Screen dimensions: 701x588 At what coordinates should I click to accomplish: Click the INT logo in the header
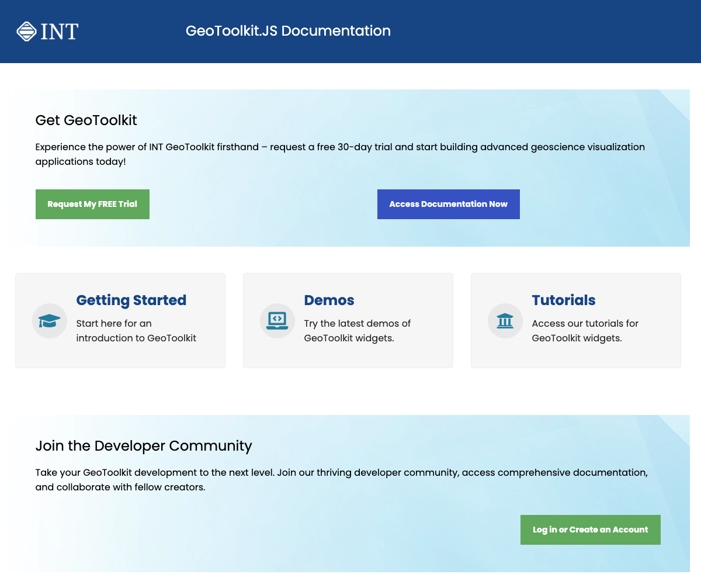tap(47, 32)
